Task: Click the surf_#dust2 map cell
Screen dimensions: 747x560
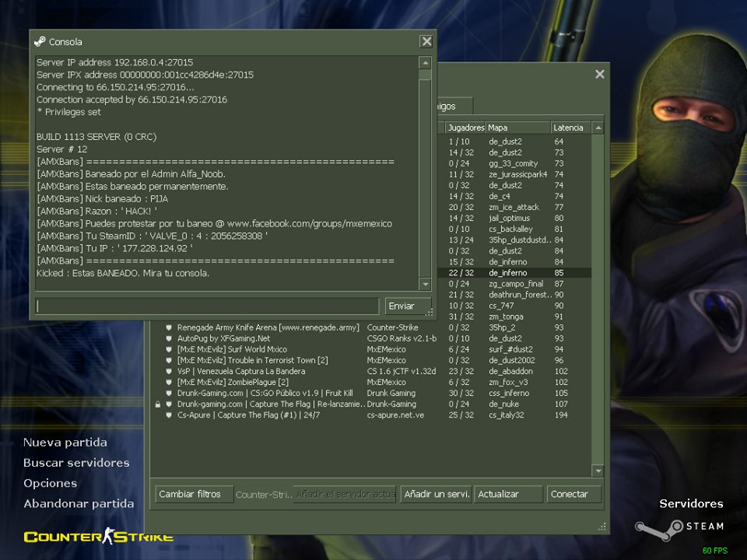Action: (x=510, y=349)
